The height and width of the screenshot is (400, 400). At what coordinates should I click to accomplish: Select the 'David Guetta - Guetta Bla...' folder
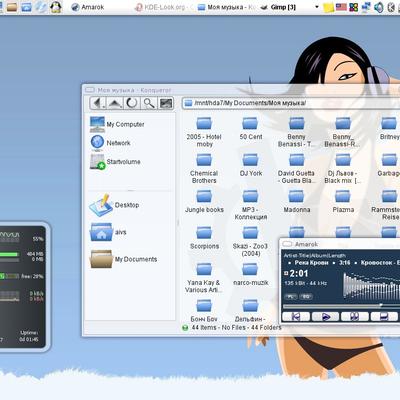coord(296,169)
